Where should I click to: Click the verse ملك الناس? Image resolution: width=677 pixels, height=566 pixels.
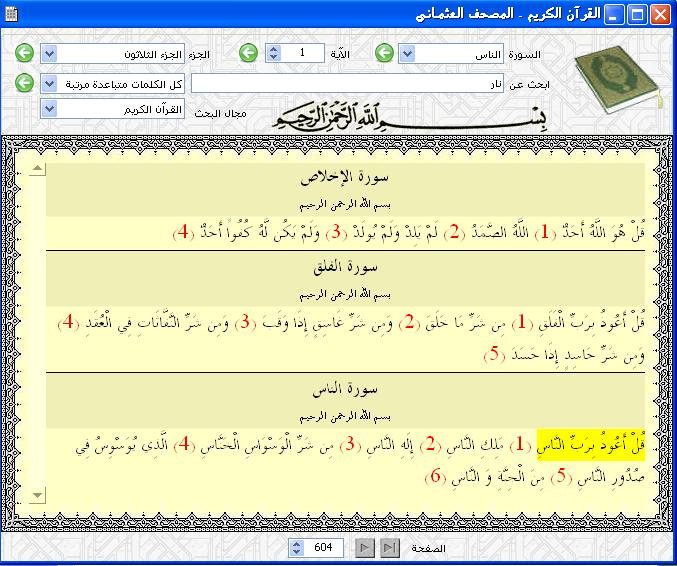pos(474,445)
